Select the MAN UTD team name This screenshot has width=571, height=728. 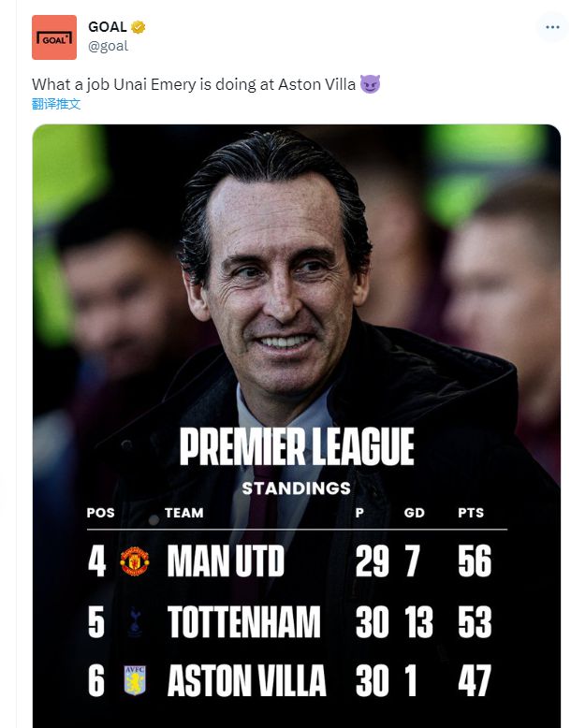coord(225,561)
